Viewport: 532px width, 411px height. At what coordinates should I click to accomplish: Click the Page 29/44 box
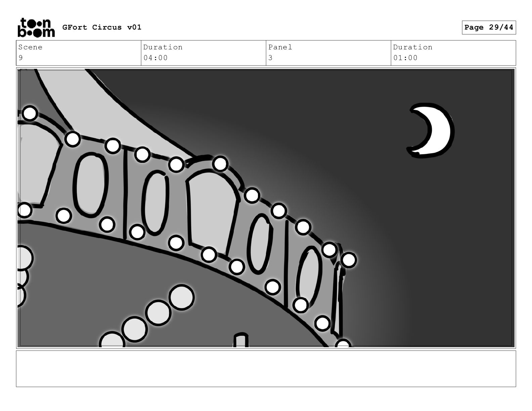click(489, 28)
